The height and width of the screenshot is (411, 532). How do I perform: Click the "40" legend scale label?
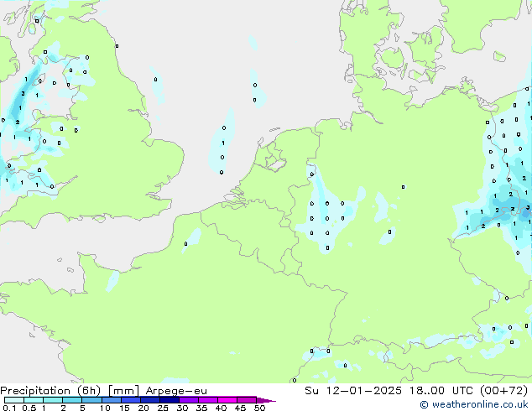[221, 408]
